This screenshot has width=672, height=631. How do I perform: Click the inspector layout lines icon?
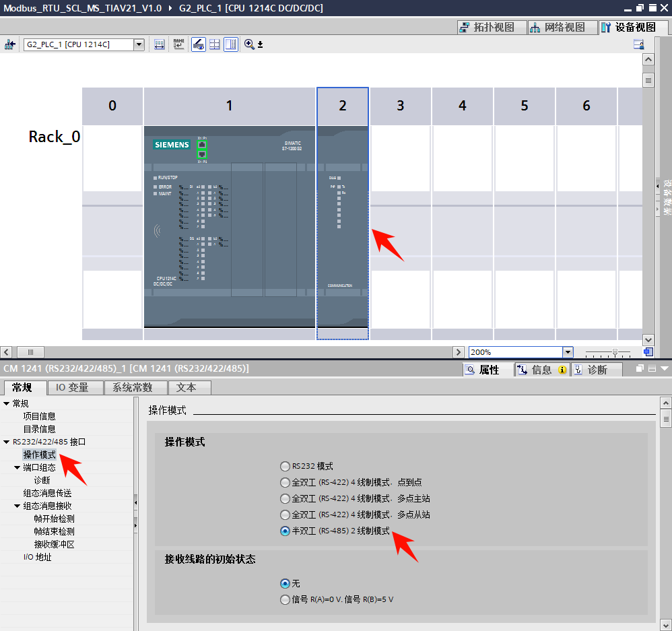(652, 368)
